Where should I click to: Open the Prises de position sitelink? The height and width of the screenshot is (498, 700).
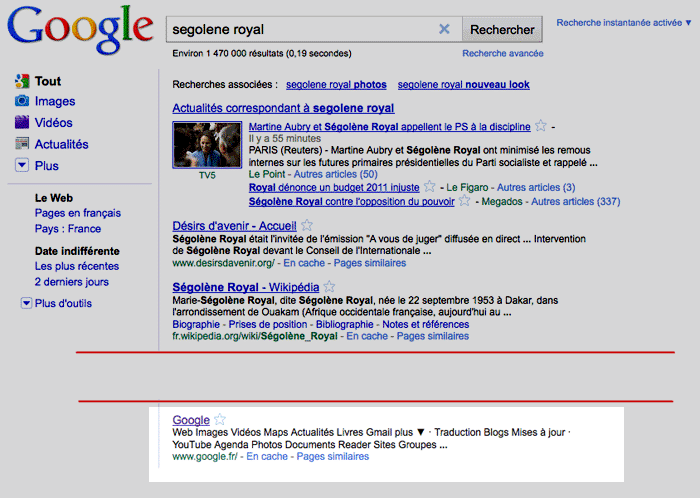tap(268, 324)
